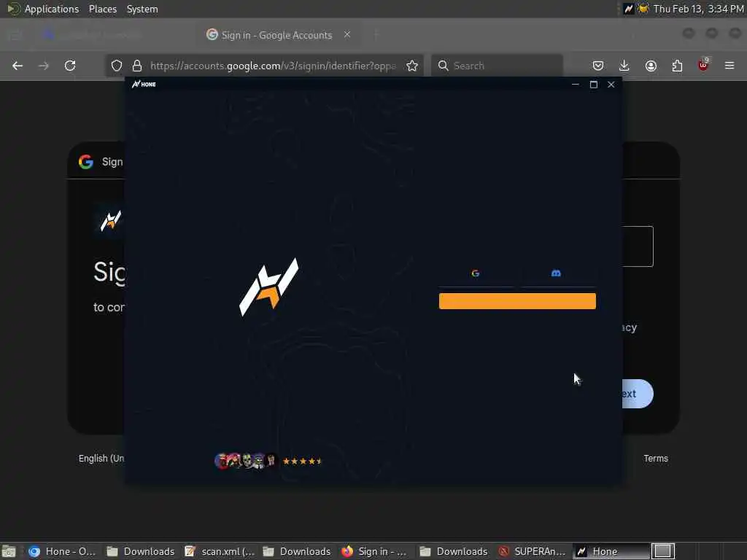Click the Terms link
The height and width of the screenshot is (560, 747).
pyautogui.click(x=656, y=459)
